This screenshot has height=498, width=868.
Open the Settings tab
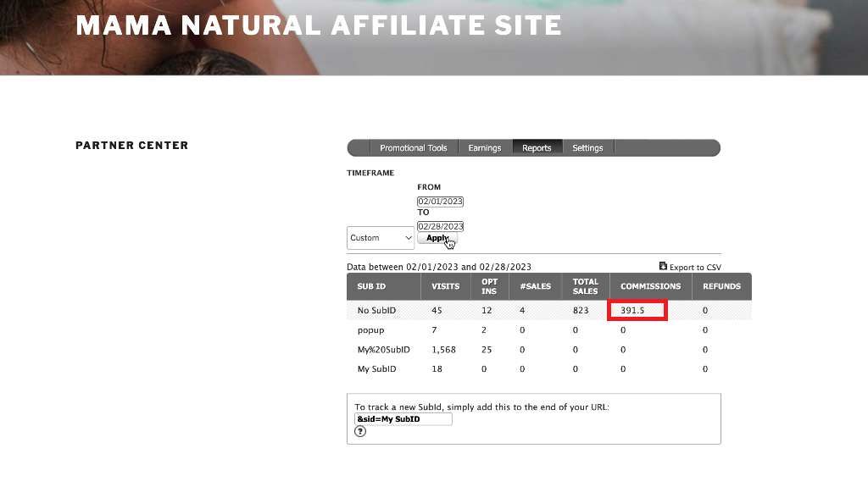coord(588,147)
